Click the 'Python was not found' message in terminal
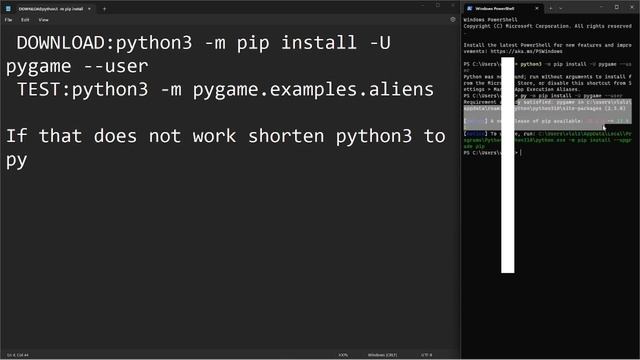640x360 pixels. (547, 83)
